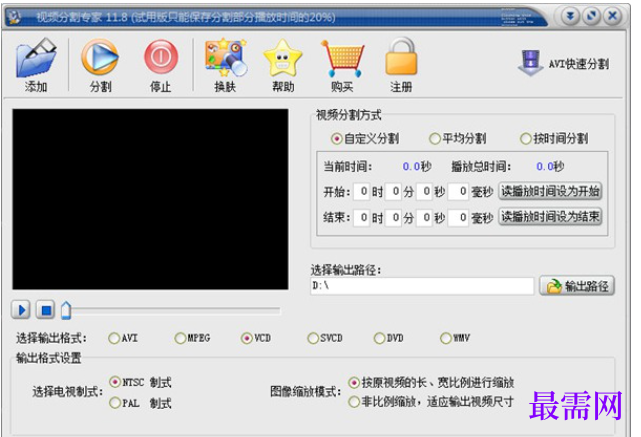Screen dimensions: 641x437
Task: Click the 结束 hours field
Action: [x=361, y=218]
